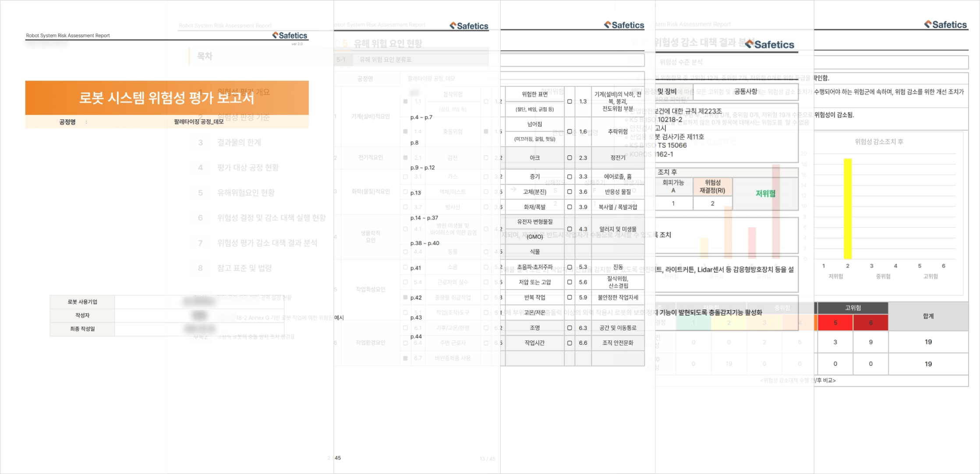This screenshot has height=474, width=980.
Task: Select the 저압 또는 고압 cell
Action: (534, 282)
